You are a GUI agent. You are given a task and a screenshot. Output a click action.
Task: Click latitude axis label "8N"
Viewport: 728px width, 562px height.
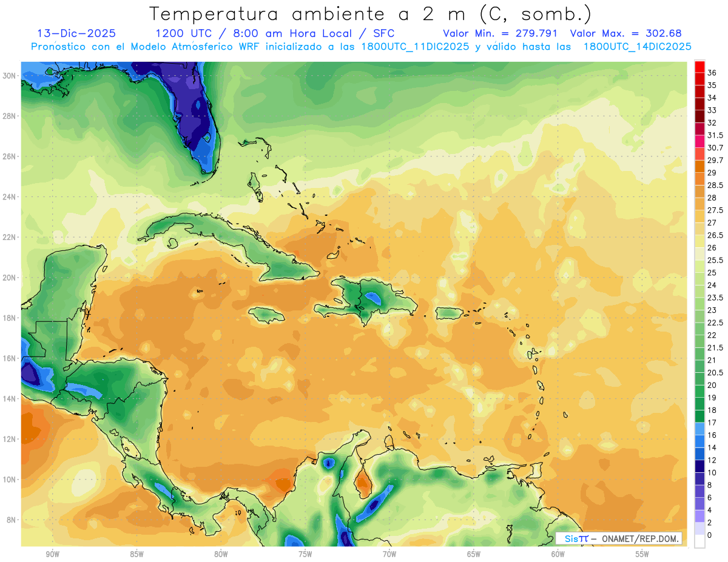tap(12, 520)
